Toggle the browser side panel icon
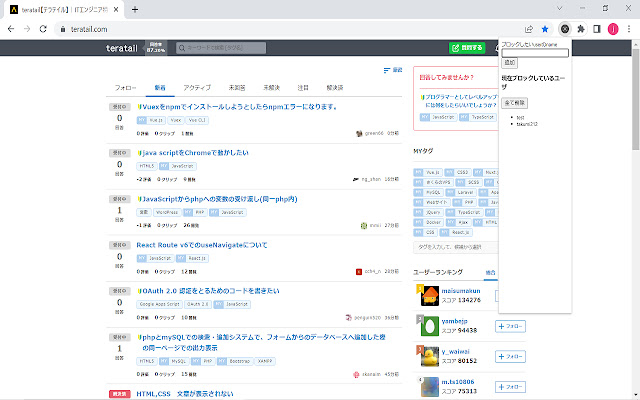This screenshot has width=640, height=400. 597,29
